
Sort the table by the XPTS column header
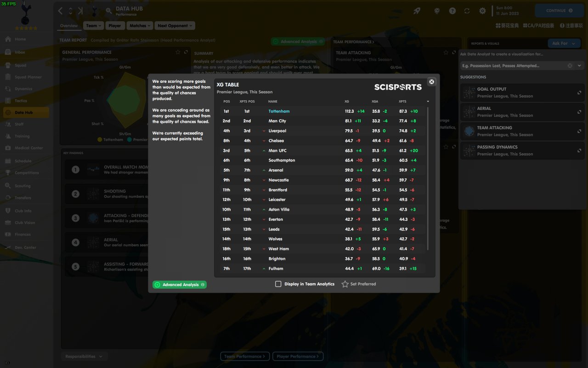402,101
